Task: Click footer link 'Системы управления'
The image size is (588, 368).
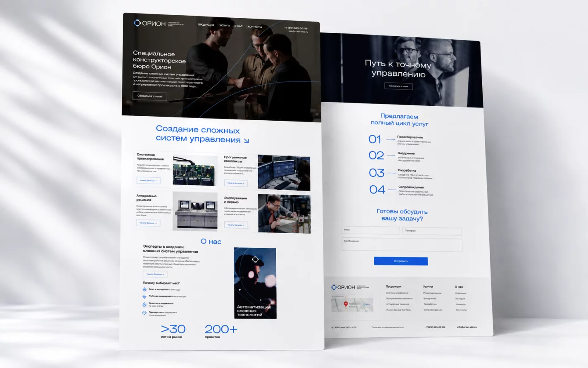Action: [x=397, y=293]
